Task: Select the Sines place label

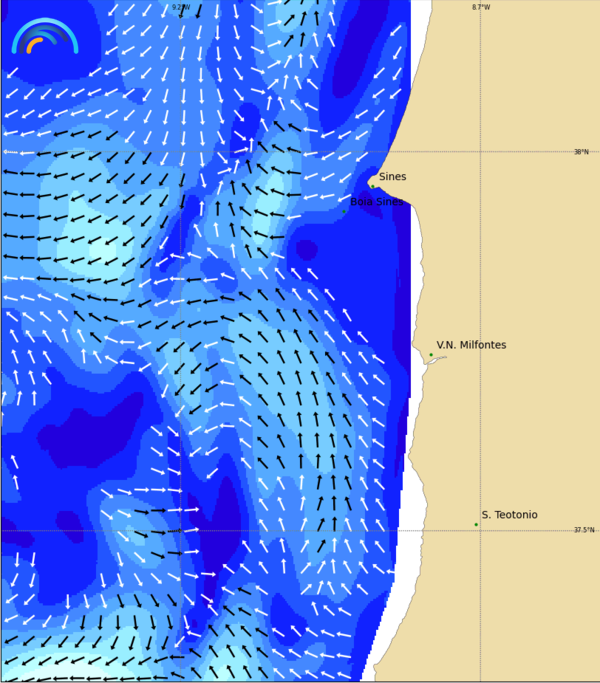Action: click(392, 177)
